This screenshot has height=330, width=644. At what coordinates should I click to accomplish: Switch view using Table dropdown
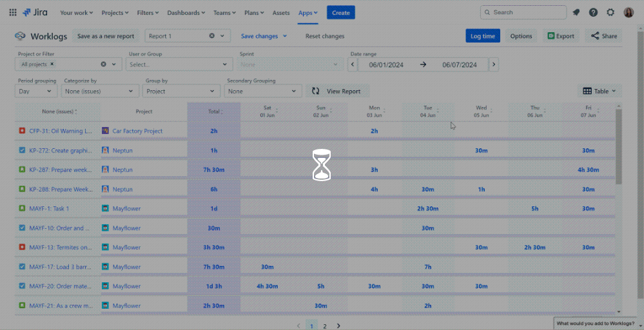600,91
